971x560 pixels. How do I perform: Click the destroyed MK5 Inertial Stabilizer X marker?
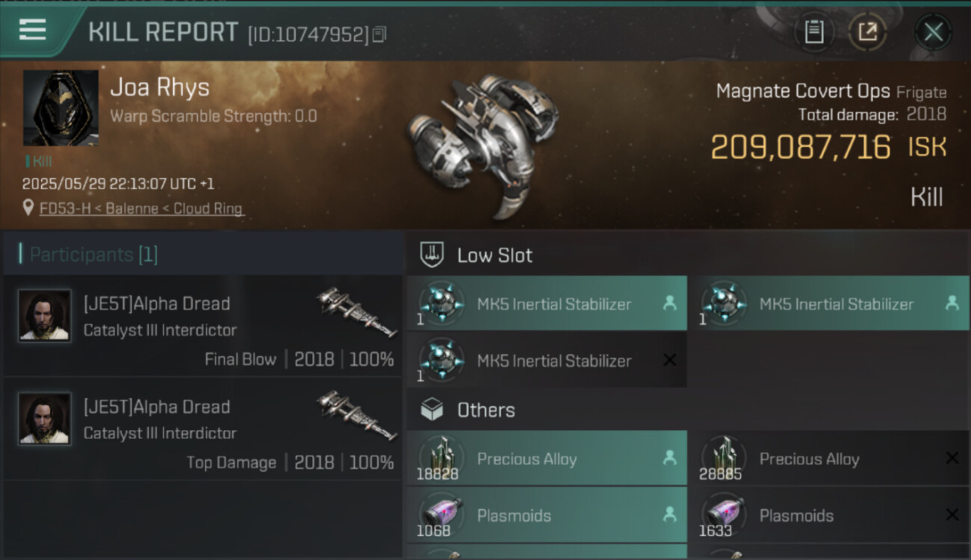click(669, 360)
